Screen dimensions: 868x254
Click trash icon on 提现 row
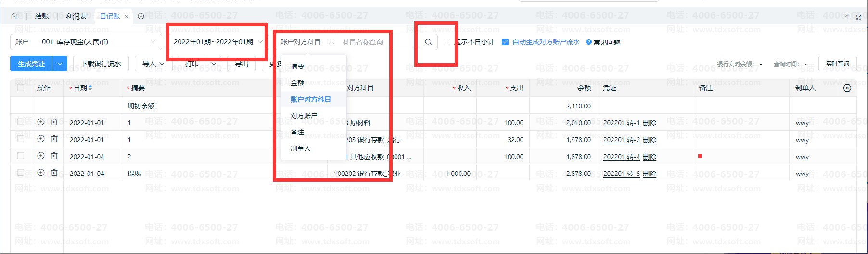54,173
